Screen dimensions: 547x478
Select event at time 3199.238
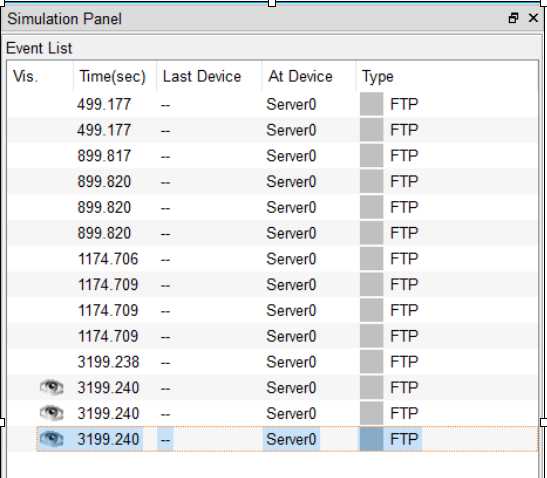[x=272, y=361]
